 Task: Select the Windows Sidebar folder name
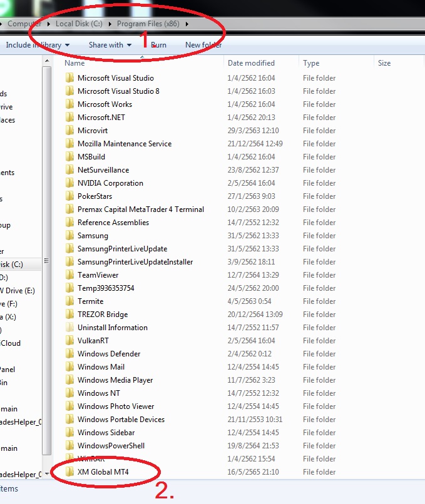coord(106,433)
